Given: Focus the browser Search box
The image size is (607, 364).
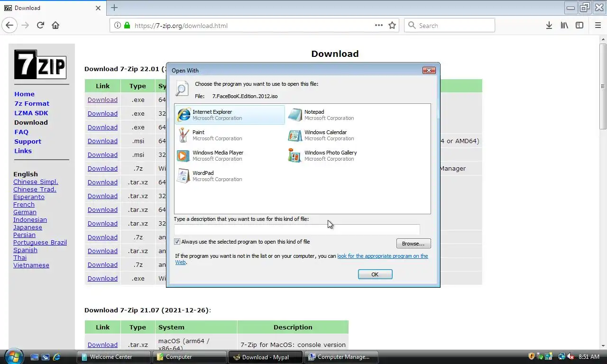Looking at the screenshot, I should tap(450, 26).
